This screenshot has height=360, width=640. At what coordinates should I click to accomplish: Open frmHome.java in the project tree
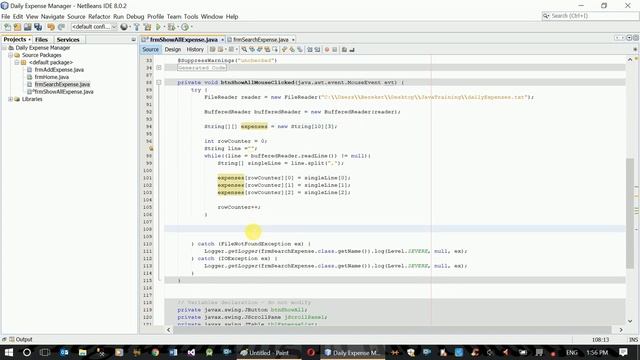51,77
